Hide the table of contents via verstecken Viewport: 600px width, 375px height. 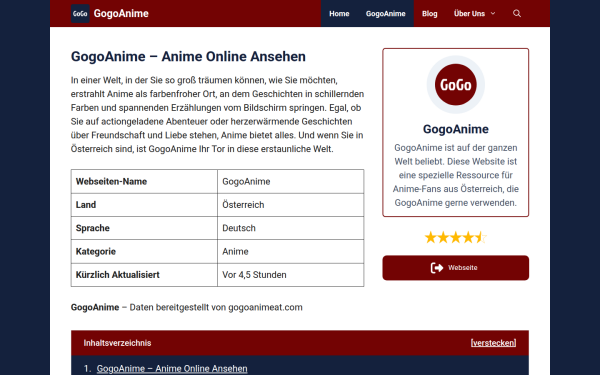click(x=493, y=343)
